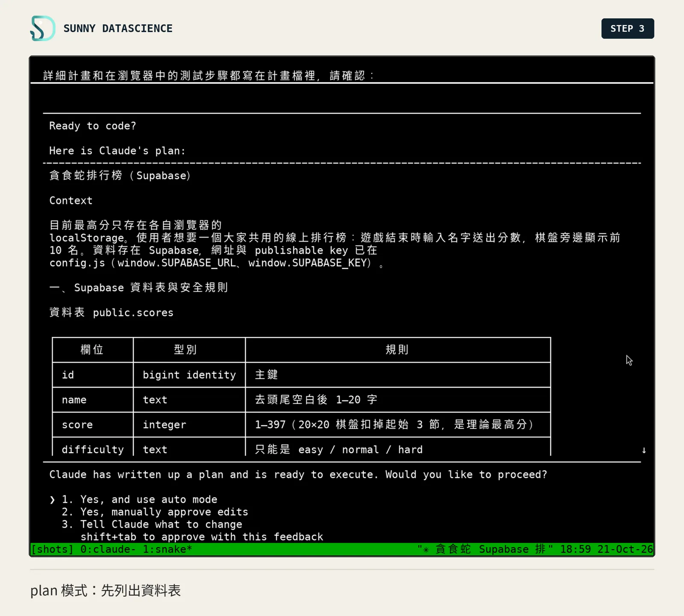This screenshot has width=684, height=616.
Task: Click the Sunny Datascience logo icon
Action: 43,28
